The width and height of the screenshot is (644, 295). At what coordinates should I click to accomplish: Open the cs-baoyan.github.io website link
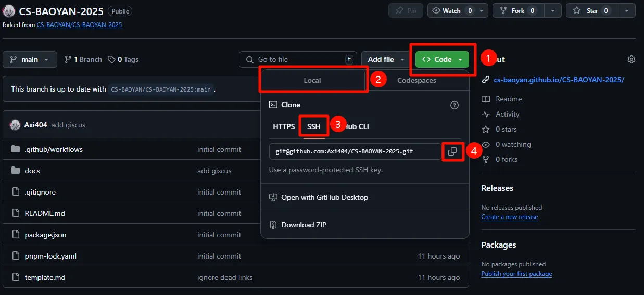[559, 80]
